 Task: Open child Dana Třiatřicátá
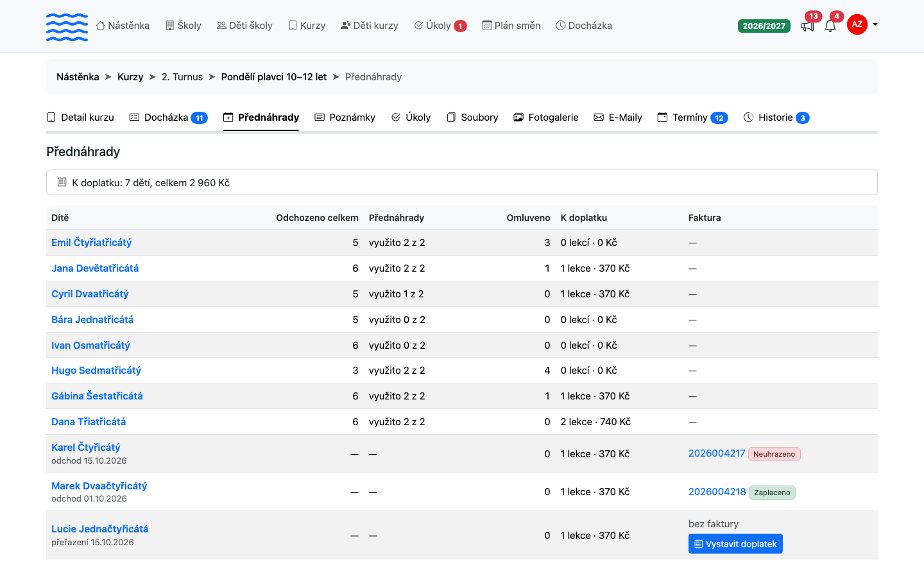click(89, 422)
